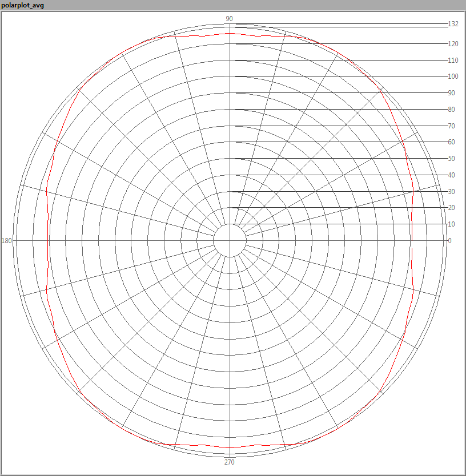Click the polarplot_avg window title bar
The height and width of the screenshot is (476, 466).
tap(23, 5)
